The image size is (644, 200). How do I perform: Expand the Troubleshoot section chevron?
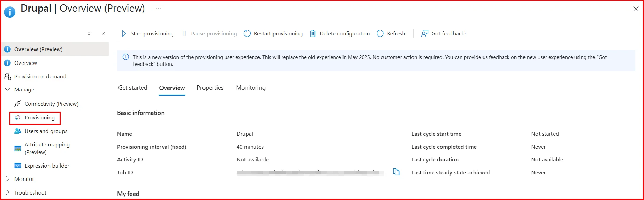(x=8, y=192)
